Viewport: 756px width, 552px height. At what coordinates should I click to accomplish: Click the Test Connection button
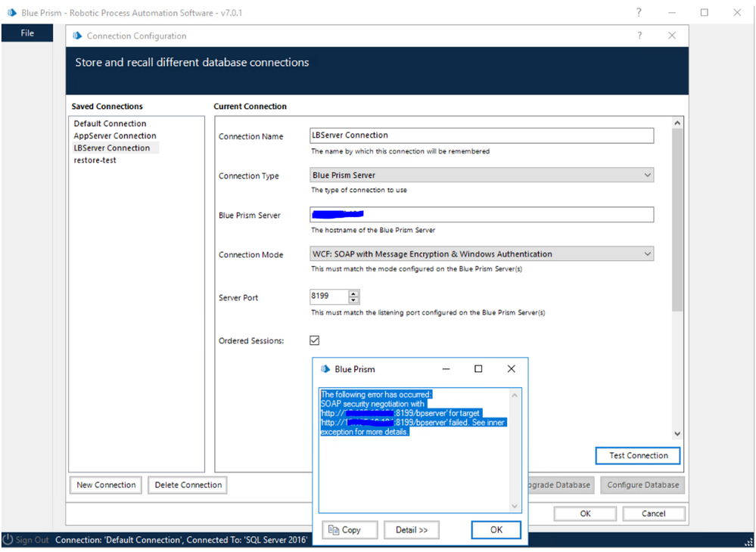click(638, 456)
